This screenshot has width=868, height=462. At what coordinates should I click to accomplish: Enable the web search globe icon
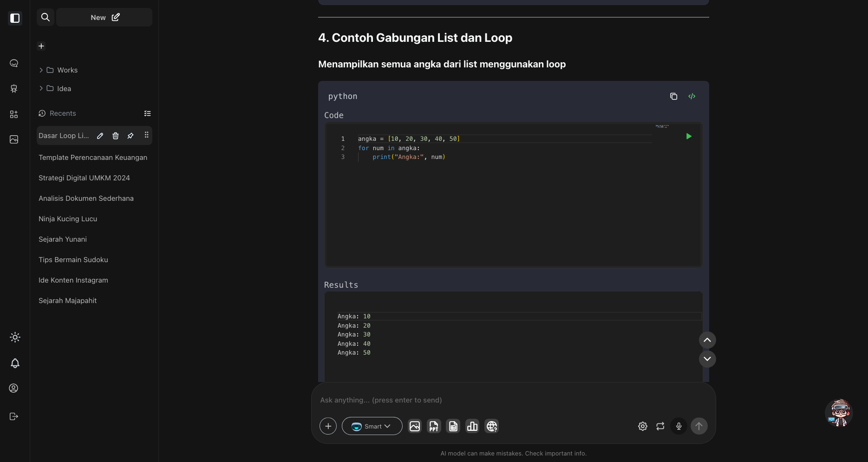[491, 426]
